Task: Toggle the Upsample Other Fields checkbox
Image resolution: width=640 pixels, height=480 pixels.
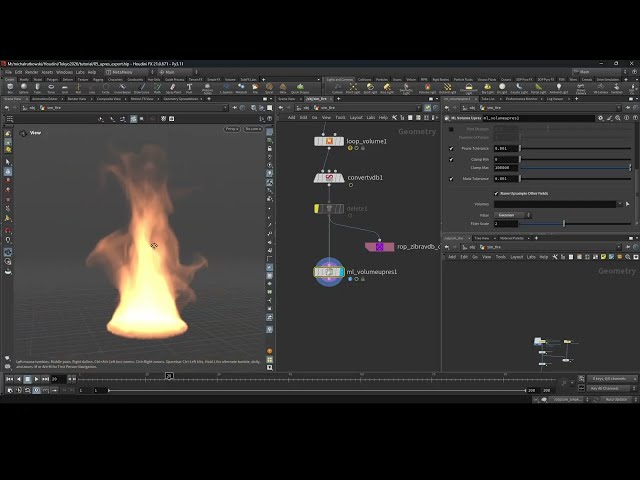Action: click(496, 193)
